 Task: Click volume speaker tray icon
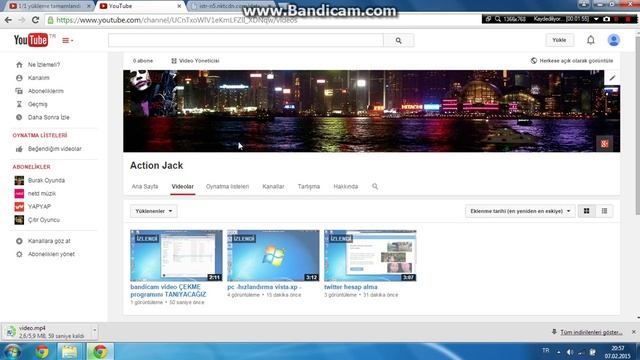(570, 352)
